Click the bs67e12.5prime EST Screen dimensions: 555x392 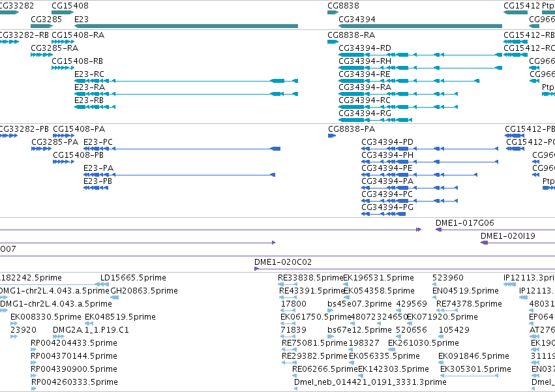click(330, 337)
